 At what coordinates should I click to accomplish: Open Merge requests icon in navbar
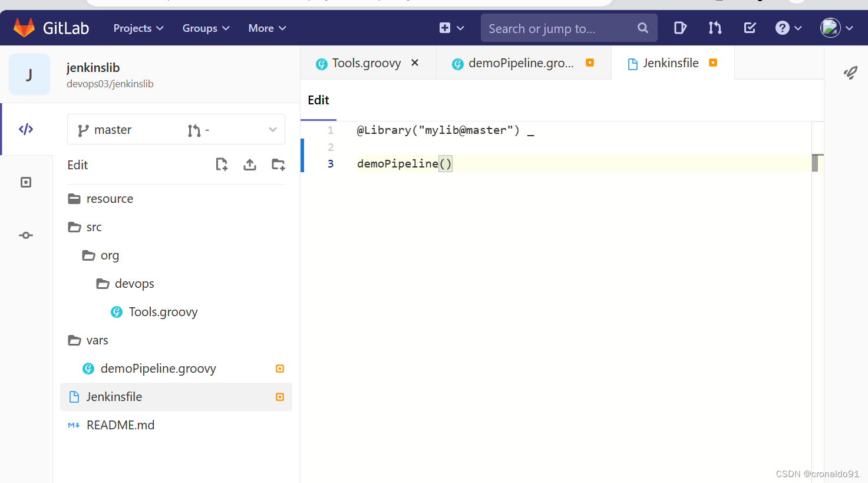[x=715, y=28]
